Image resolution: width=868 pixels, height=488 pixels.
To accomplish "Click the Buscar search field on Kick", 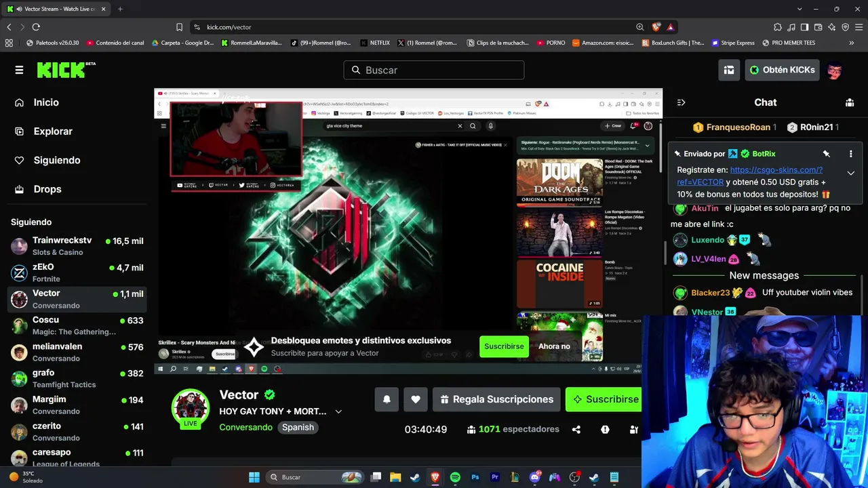I will pyautogui.click(x=434, y=70).
